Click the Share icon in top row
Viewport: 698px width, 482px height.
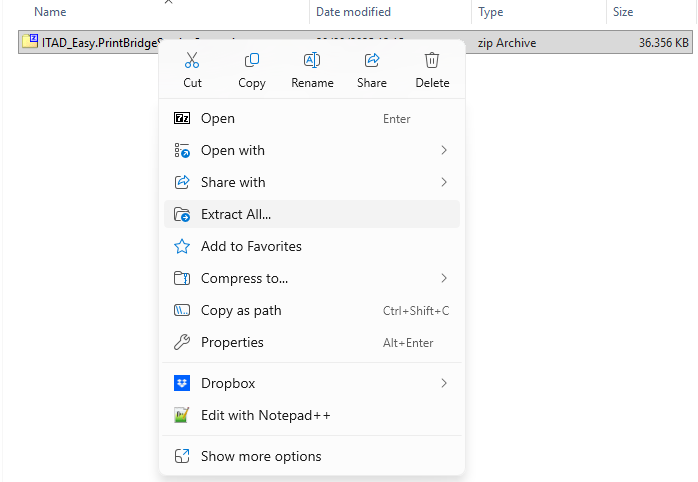pyautogui.click(x=372, y=61)
